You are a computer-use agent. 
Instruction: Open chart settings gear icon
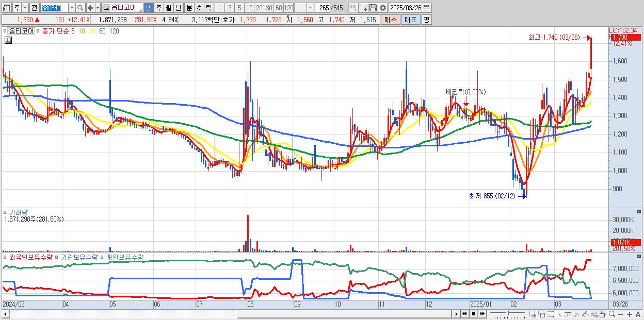click(x=383, y=8)
